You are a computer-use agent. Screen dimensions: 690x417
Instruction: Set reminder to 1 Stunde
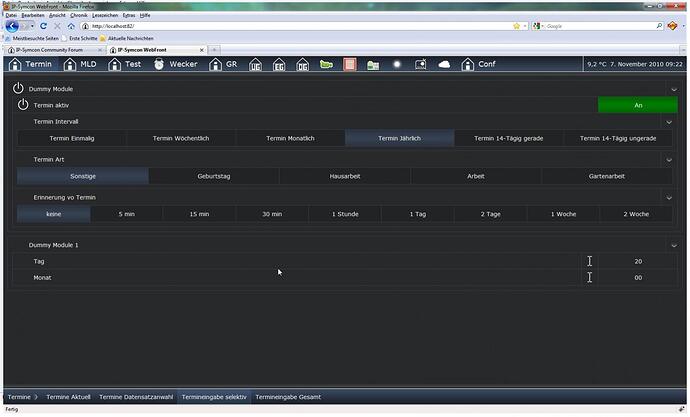coord(345,214)
